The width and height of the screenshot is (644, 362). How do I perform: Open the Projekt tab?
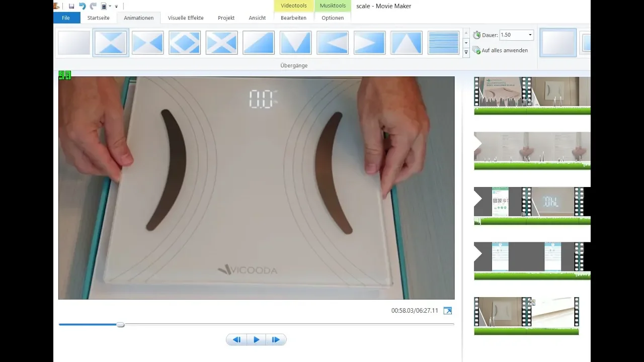(226, 18)
